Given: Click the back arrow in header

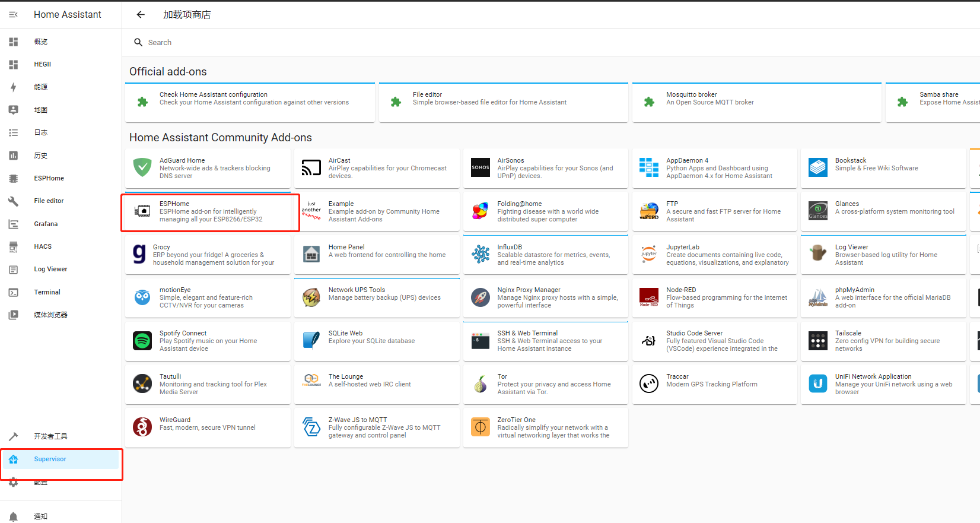Looking at the screenshot, I should 141,14.
